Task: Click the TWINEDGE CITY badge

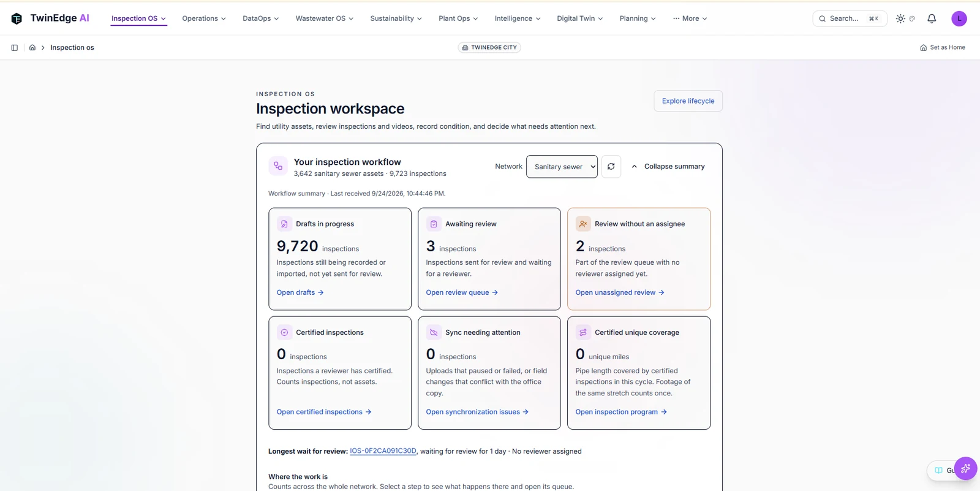Action: [x=489, y=48]
